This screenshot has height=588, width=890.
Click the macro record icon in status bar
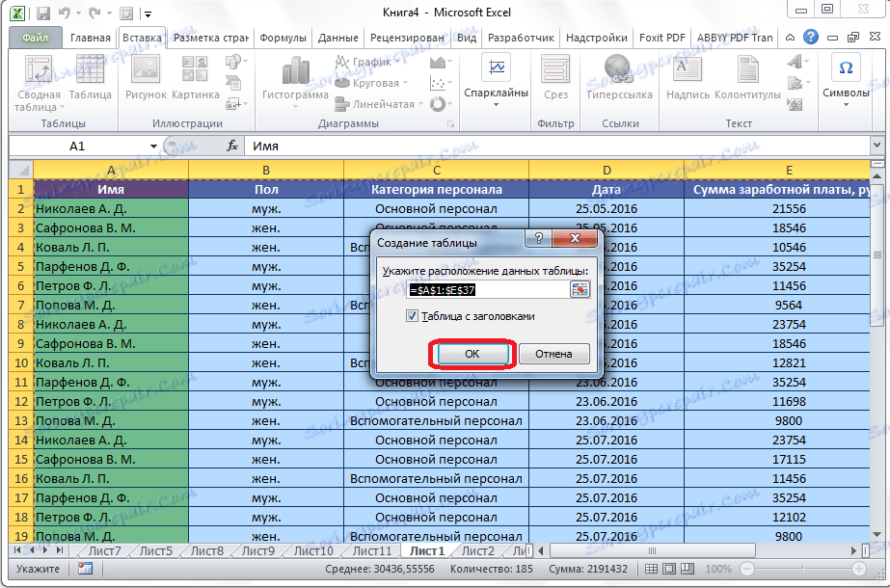[85, 568]
